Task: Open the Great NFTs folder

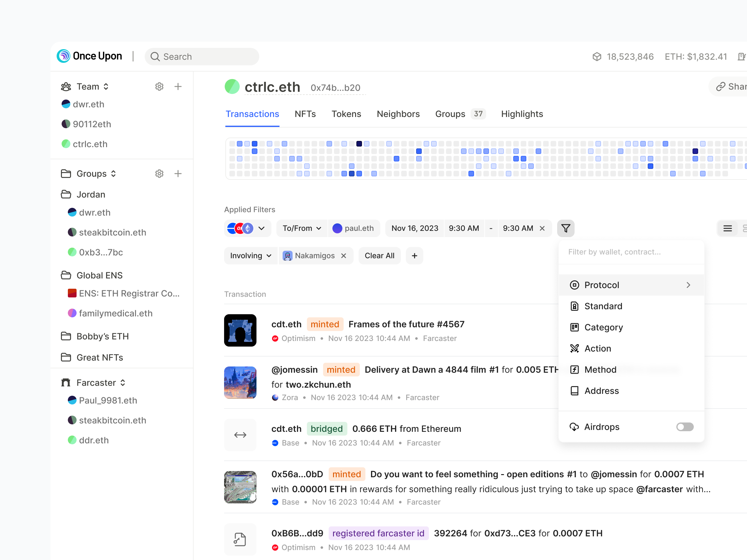Action: pyautogui.click(x=92, y=357)
